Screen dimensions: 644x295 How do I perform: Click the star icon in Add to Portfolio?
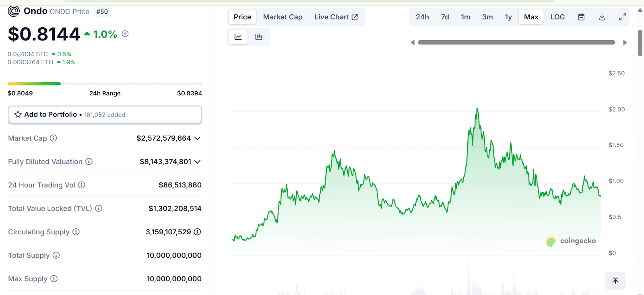pos(18,115)
